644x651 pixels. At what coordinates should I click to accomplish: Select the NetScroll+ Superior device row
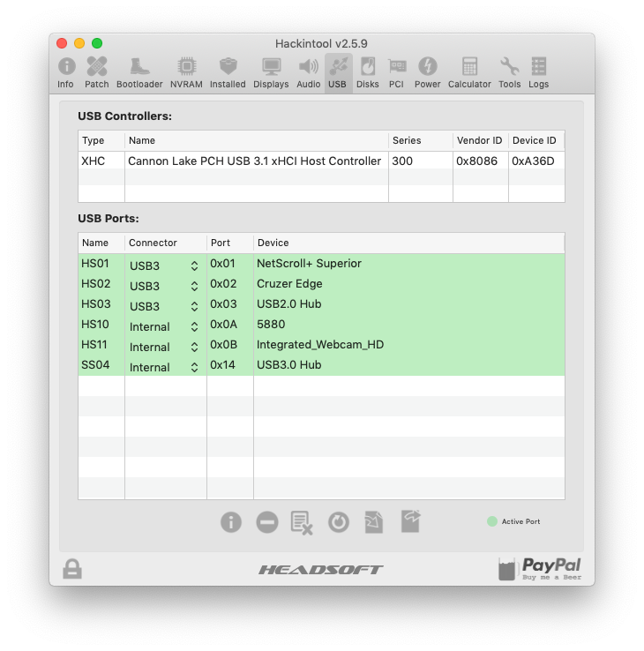(321, 264)
